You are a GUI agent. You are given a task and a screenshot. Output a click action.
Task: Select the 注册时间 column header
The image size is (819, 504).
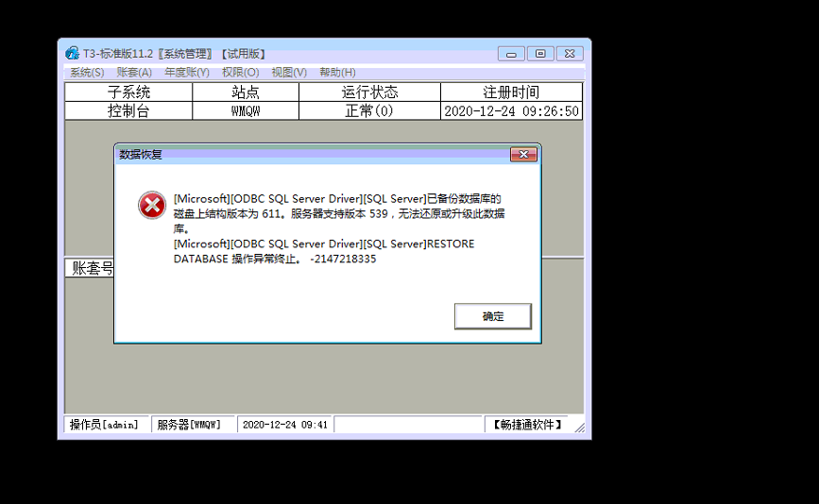point(511,92)
